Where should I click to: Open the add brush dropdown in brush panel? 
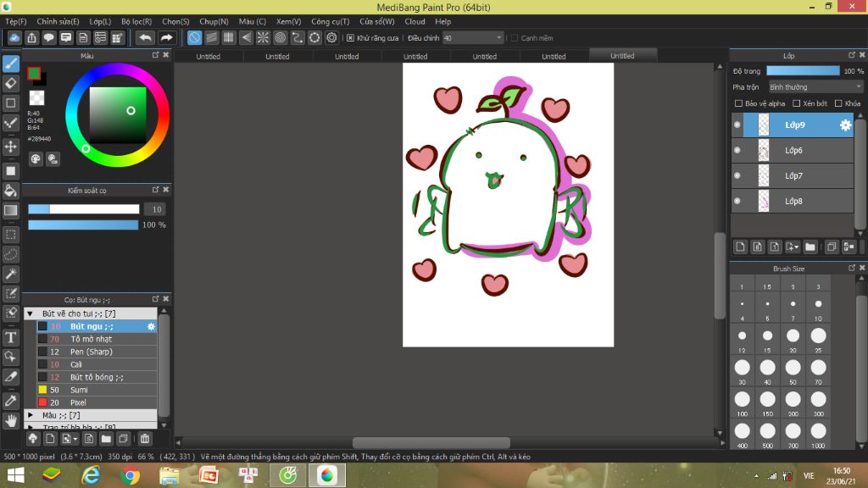[70, 439]
